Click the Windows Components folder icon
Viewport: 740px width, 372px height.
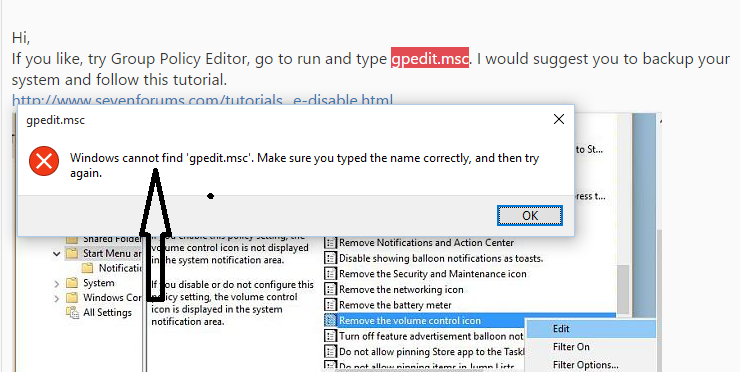click(72, 298)
